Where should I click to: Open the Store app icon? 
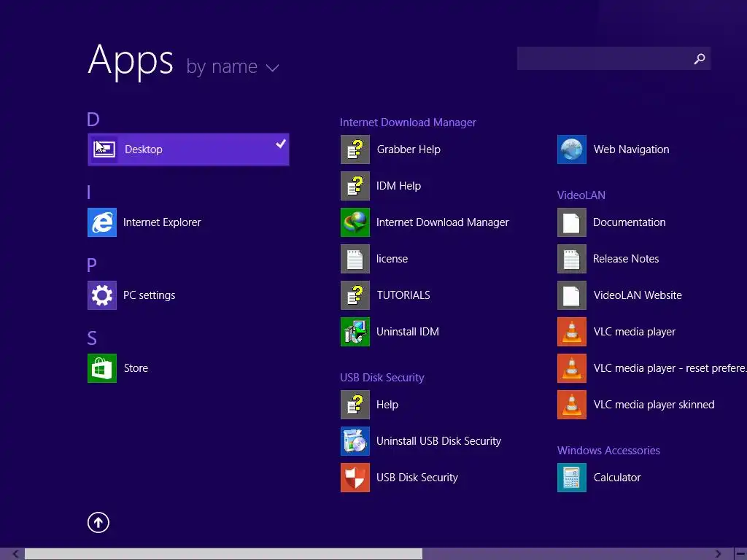(102, 368)
